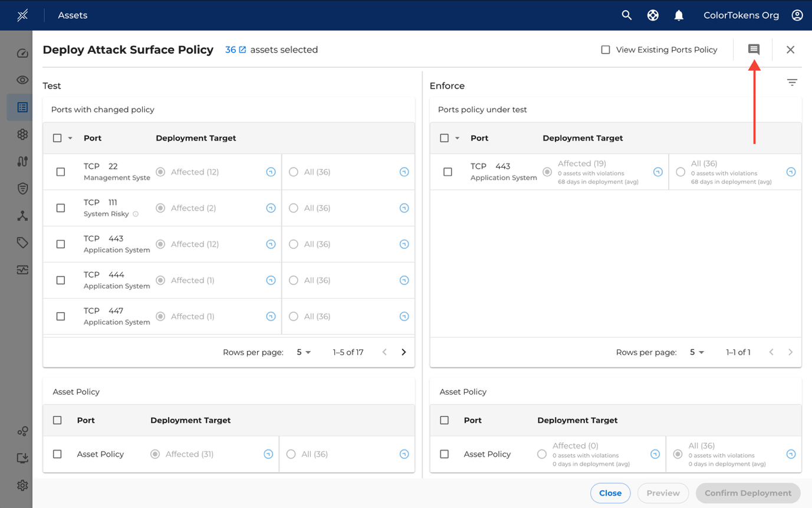Expand select-all dropdown arrow in Test table
The width and height of the screenshot is (812, 508).
point(70,138)
